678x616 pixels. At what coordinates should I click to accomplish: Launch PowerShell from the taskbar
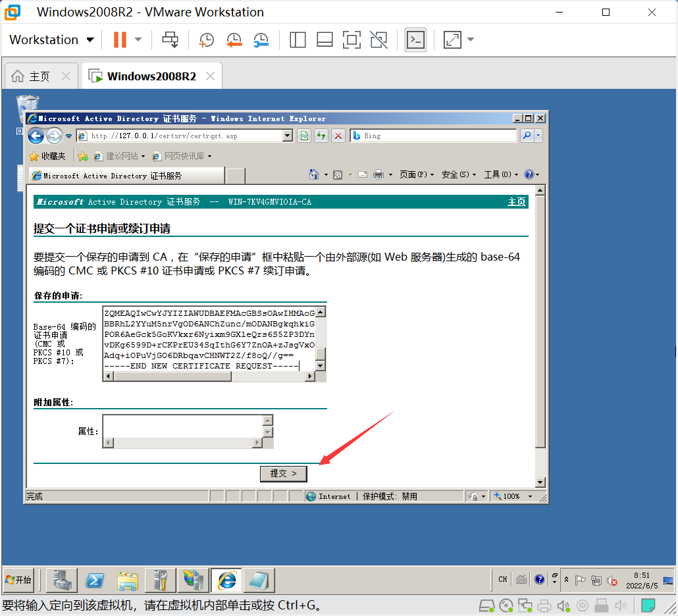(95, 580)
